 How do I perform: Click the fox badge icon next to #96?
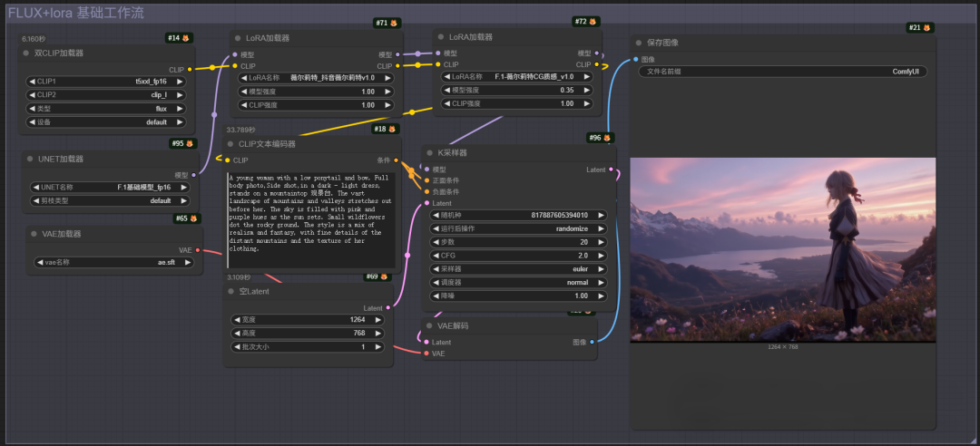606,138
